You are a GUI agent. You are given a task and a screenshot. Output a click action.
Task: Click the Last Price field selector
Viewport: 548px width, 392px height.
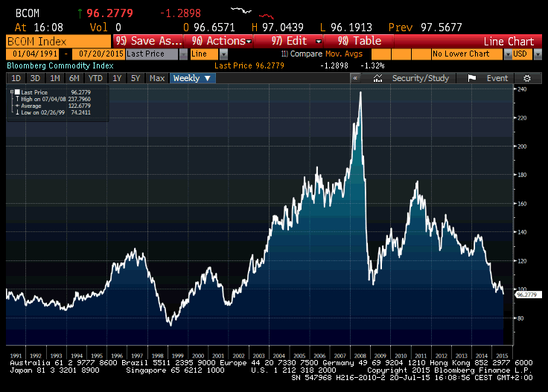tap(153, 54)
